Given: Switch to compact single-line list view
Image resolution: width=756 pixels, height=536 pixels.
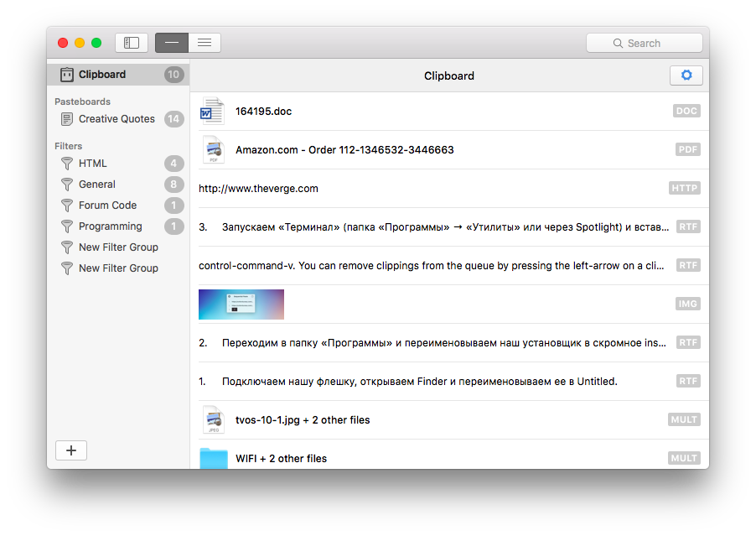Looking at the screenshot, I should click(x=172, y=43).
